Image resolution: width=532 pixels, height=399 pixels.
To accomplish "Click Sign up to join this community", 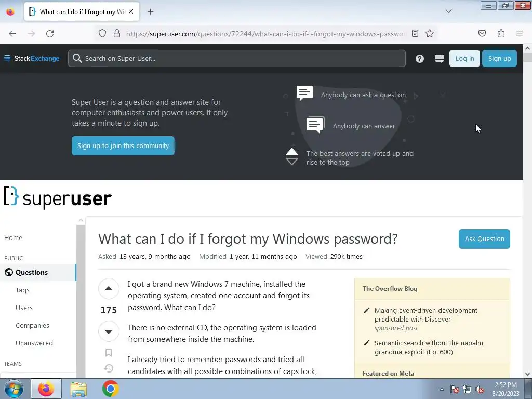I will point(123,146).
